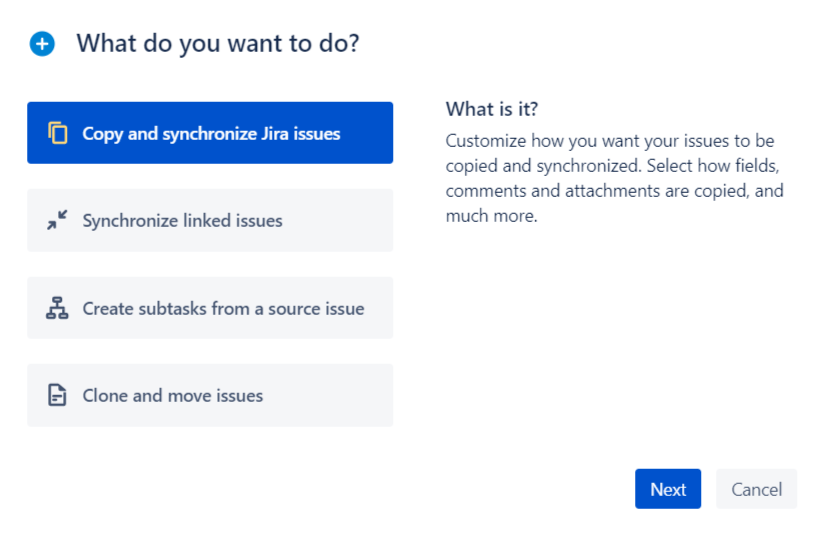
Task: Click the 'Clone and move issues' label text
Action: pos(172,396)
